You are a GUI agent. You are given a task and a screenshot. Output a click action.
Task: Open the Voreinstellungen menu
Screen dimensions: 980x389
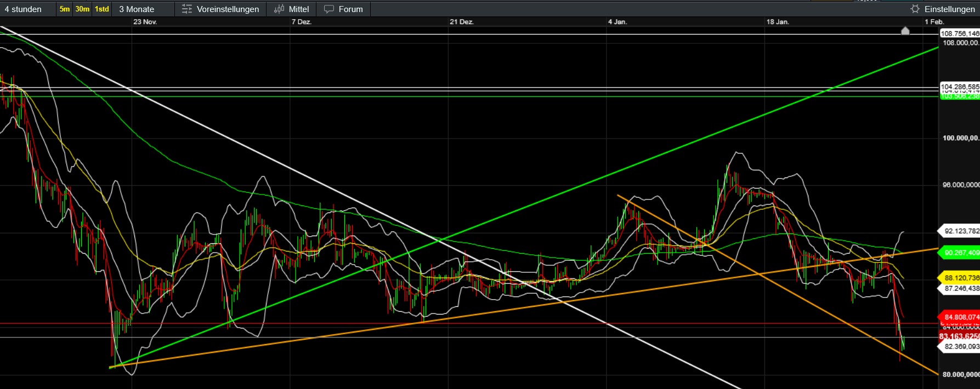[228, 9]
